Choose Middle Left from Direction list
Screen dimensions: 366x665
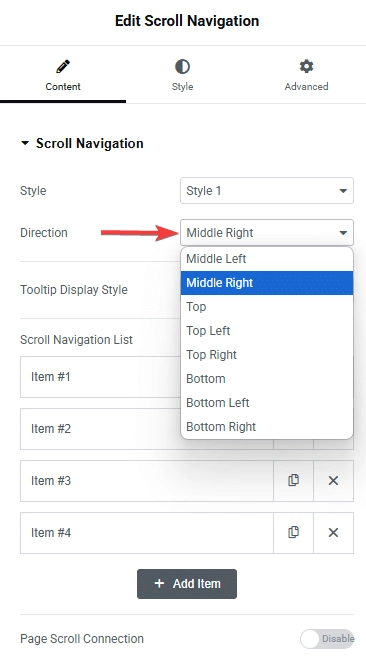click(x=267, y=259)
